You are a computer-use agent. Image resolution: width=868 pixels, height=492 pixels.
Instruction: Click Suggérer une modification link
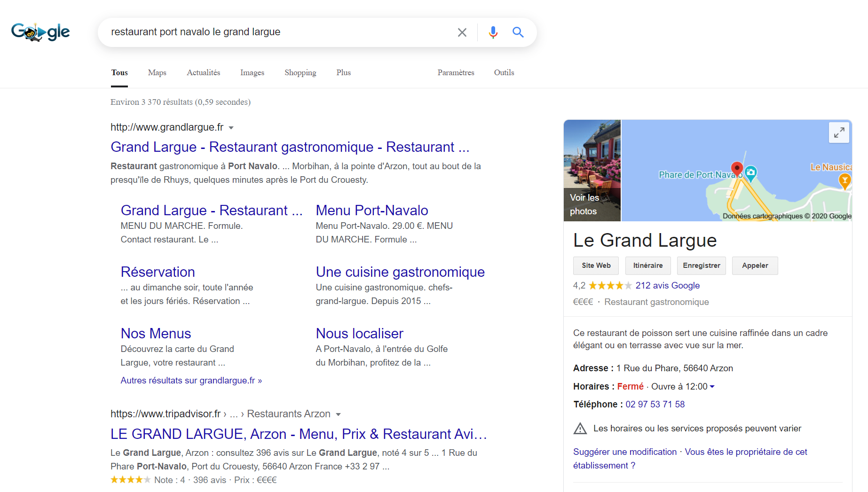(625, 452)
